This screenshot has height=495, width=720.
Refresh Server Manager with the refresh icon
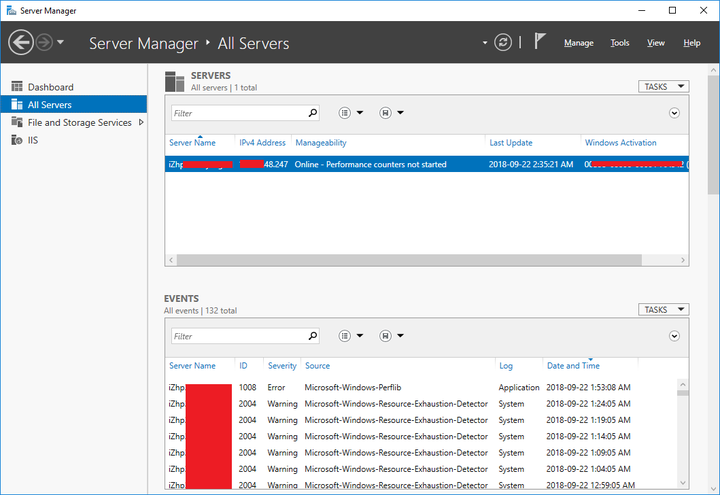click(503, 43)
